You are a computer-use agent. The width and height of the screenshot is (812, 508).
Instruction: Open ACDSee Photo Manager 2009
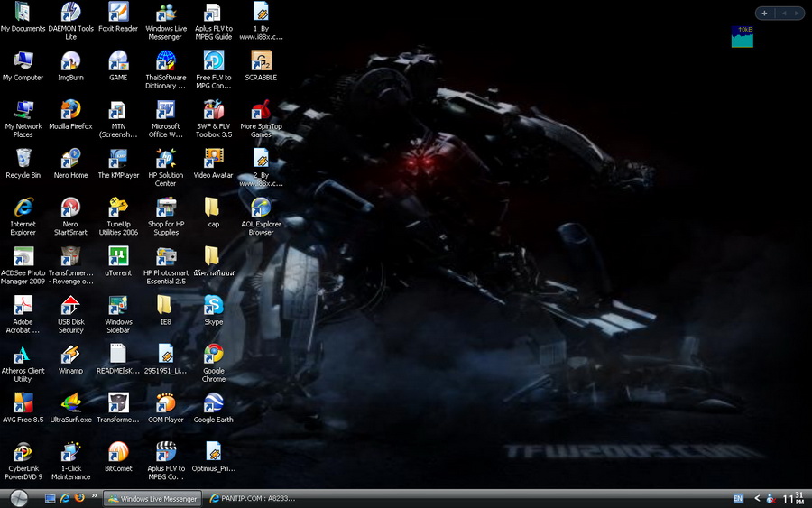tap(23, 256)
